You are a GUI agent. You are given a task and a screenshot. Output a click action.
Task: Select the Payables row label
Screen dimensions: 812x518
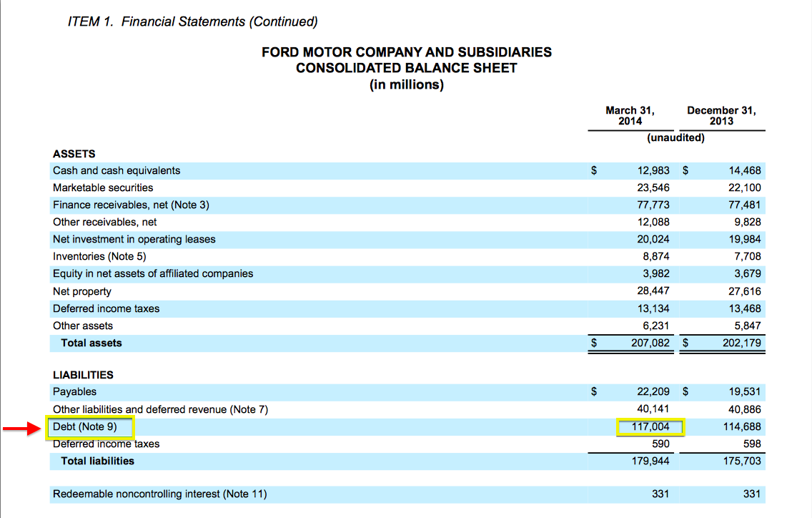coord(74,392)
